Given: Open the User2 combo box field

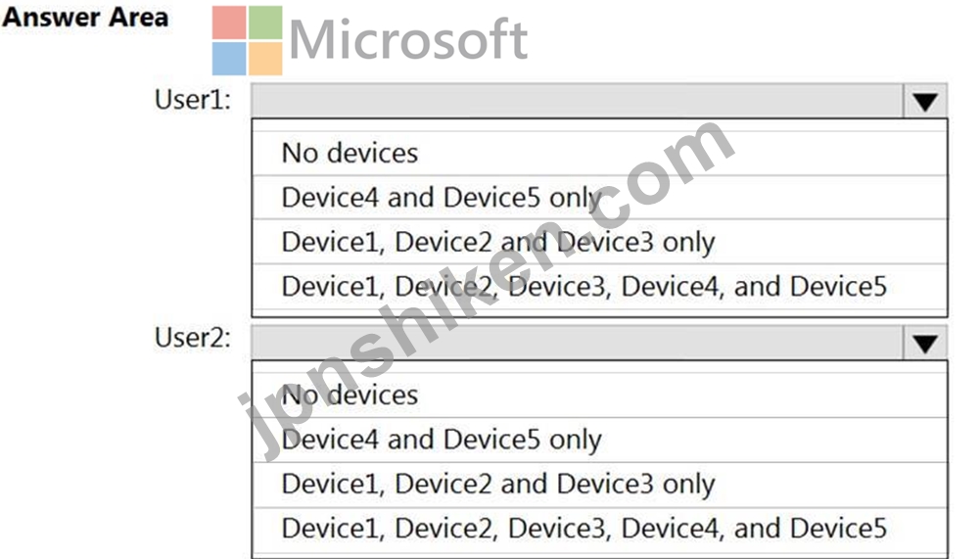Looking at the screenshot, I should (x=599, y=343).
